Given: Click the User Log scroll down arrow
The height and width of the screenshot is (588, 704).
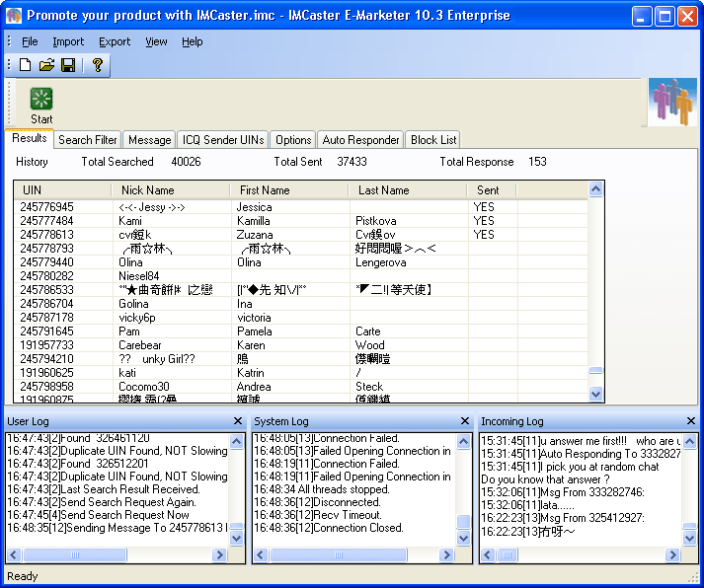Looking at the screenshot, I should tap(236, 538).
